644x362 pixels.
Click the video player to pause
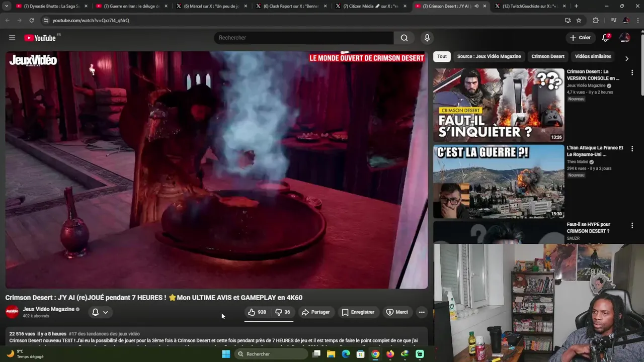pos(216,170)
